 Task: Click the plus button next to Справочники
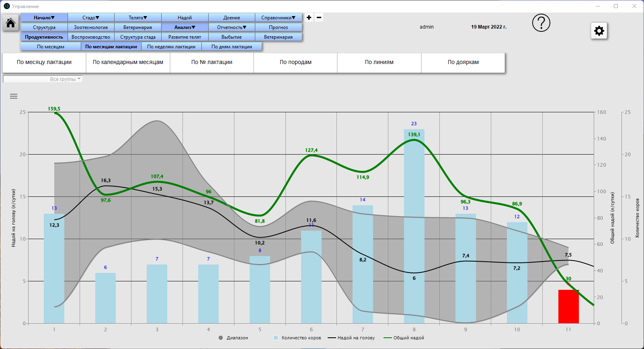tap(309, 17)
